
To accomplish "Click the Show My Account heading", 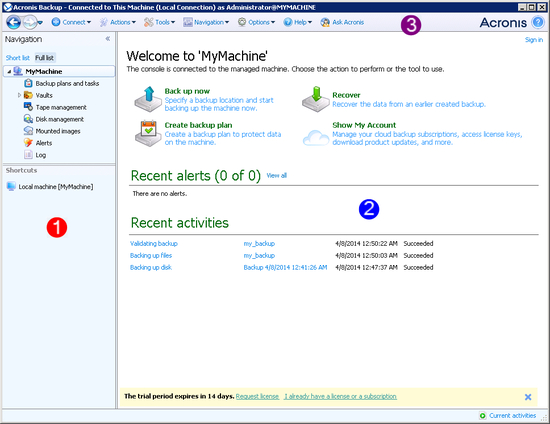I will pyautogui.click(x=364, y=125).
